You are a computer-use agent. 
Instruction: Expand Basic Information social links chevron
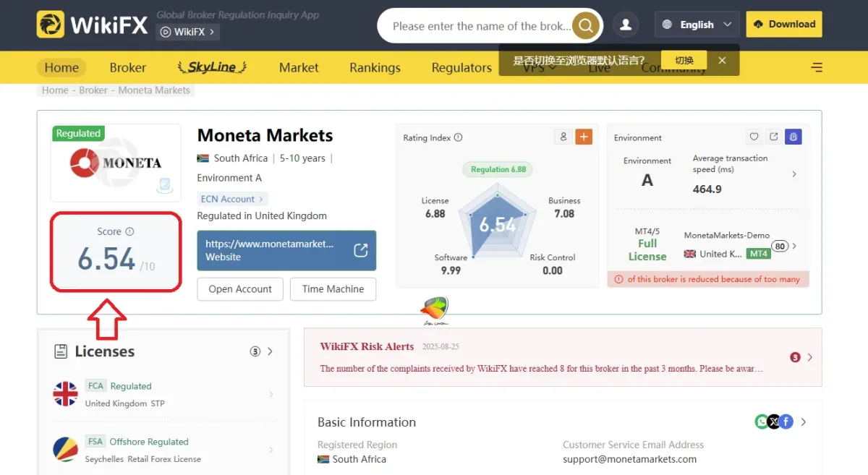tap(804, 421)
